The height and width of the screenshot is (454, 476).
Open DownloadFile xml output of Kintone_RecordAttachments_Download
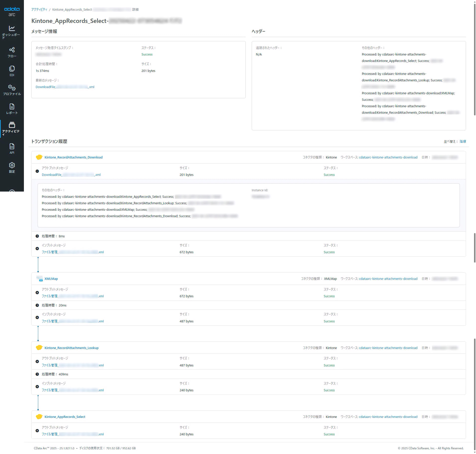pos(71,175)
